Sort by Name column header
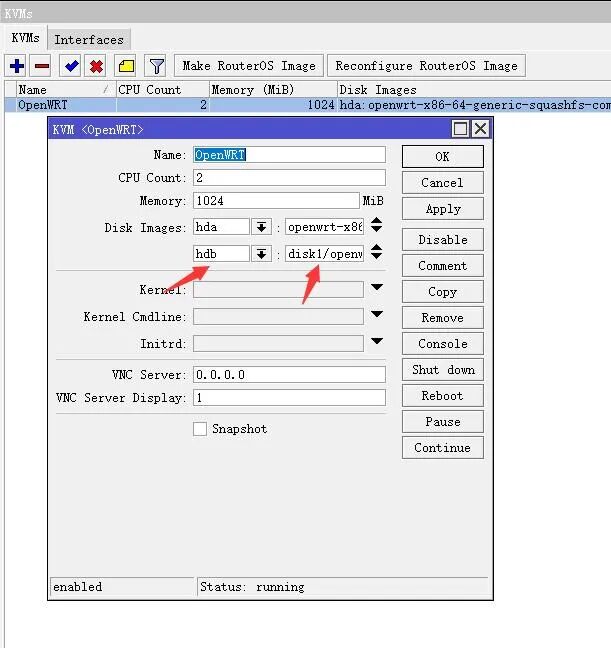 pos(65,90)
